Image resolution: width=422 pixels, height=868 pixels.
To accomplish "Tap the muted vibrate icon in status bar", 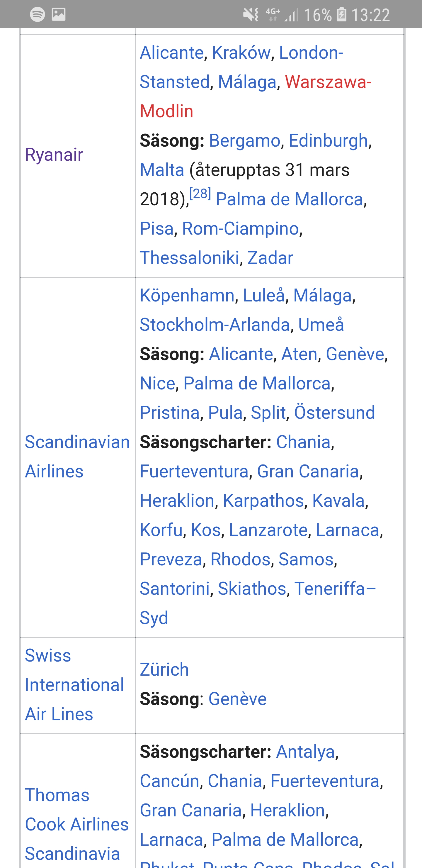I will coord(251,14).
